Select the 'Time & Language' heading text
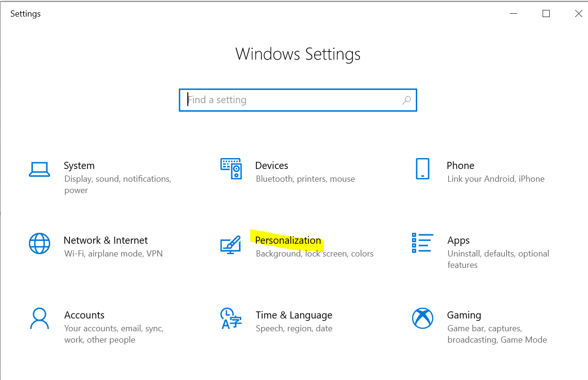Image resolution: width=588 pixels, height=380 pixels. [x=294, y=315]
